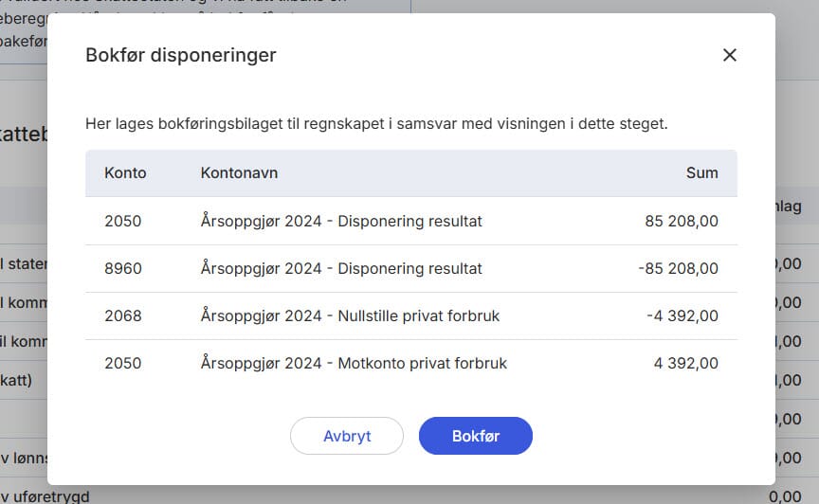Image resolution: width=819 pixels, height=504 pixels.
Task: Click the bokføringsbilaget description text
Action: pos(376,124)
